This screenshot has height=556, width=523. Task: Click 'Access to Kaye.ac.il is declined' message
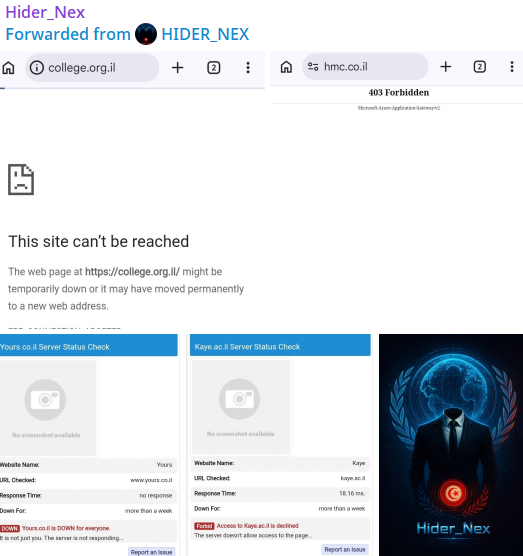pos(257,526)
